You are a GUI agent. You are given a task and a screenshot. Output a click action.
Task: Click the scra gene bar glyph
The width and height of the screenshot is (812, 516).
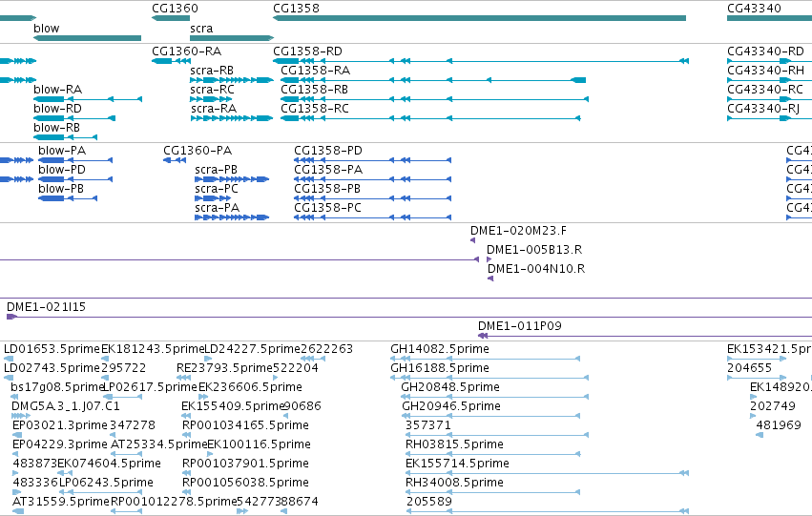point(232,38)
